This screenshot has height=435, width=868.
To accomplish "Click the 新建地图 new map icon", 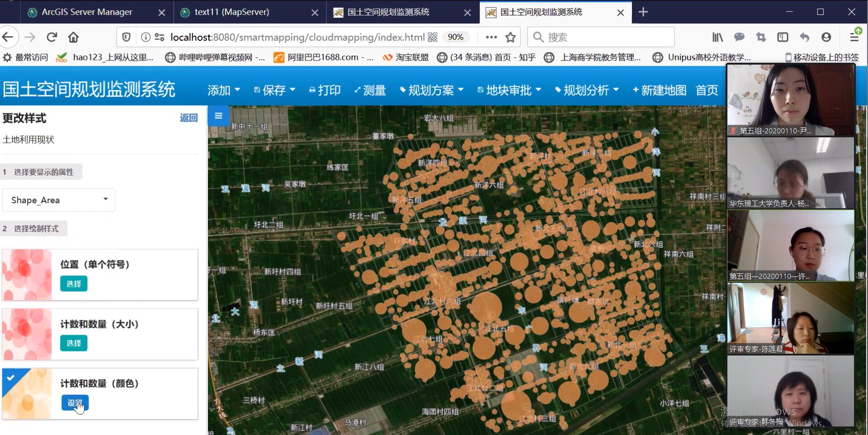I will pyautogui.click(x=636, y=90).
